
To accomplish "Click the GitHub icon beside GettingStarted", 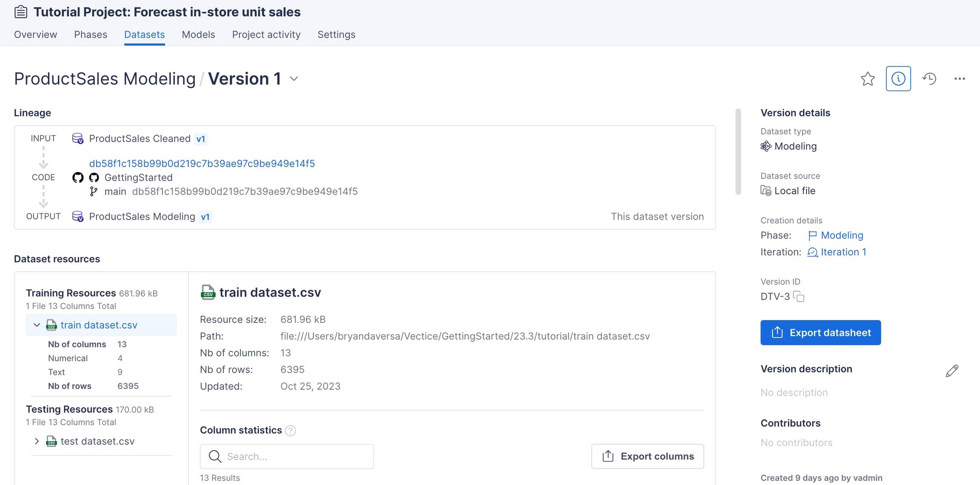I will [x=94, y=178].
